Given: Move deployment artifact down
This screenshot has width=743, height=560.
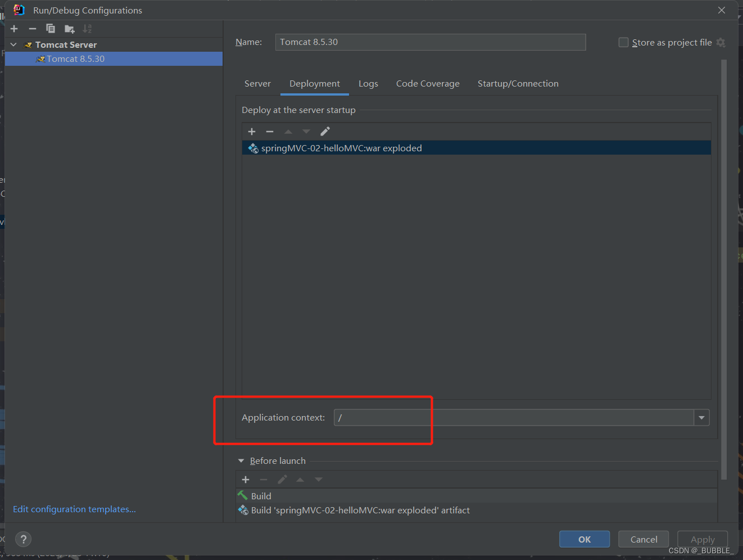Looking at the screenshot, I should (x=306, y=132).
